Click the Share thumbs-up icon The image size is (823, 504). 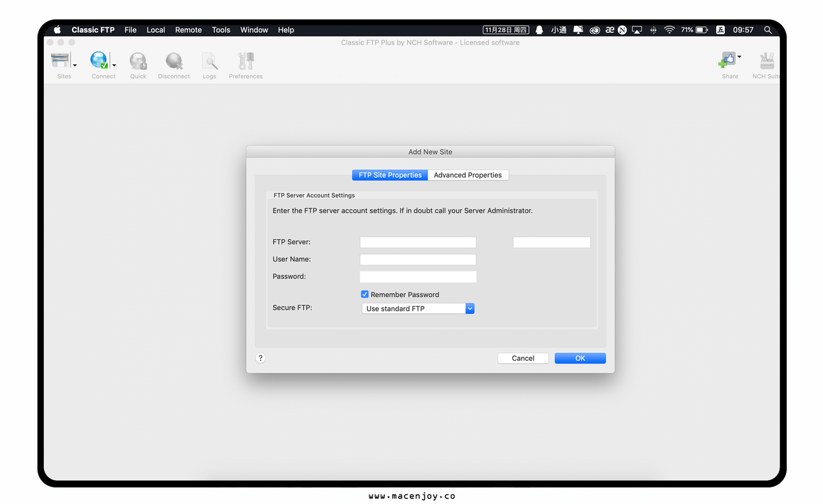(727, 60)
